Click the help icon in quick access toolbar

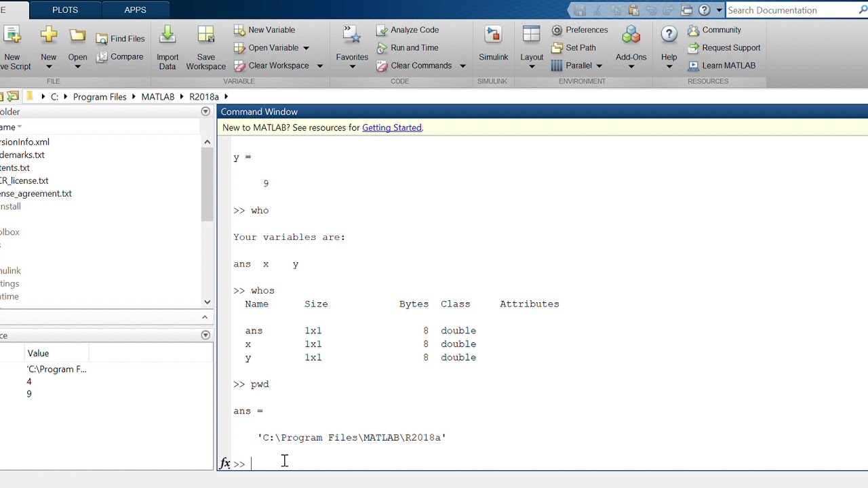(x=705, y=10)
